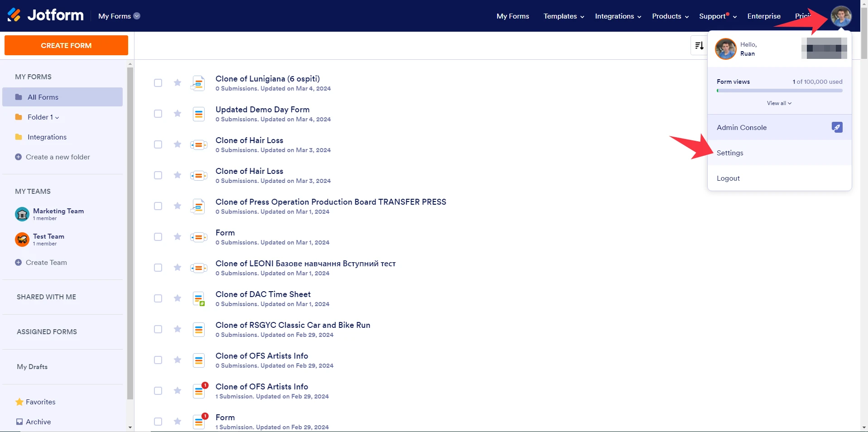Click the Jotform logo icon

pyautogui.click(x=14, y=14)
